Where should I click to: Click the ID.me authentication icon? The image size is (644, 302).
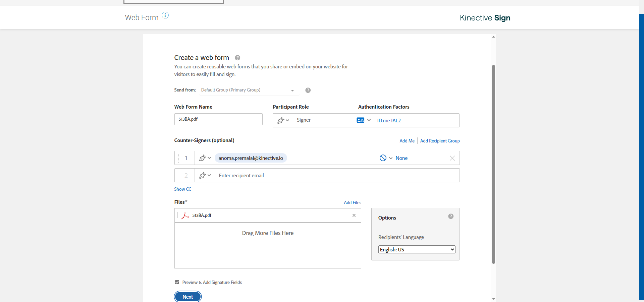coord(360,120)
